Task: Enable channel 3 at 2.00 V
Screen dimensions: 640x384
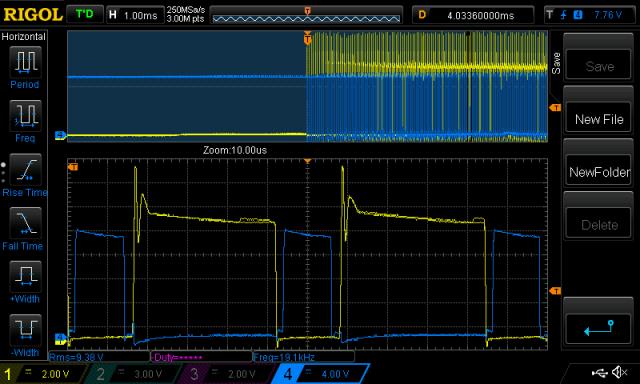Action: tap(228, 374)
